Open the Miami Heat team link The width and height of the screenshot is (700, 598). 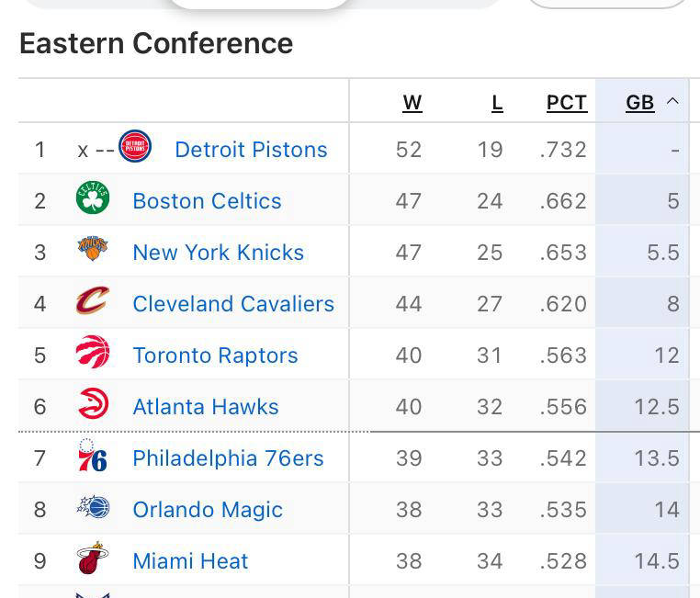[190, 561]
